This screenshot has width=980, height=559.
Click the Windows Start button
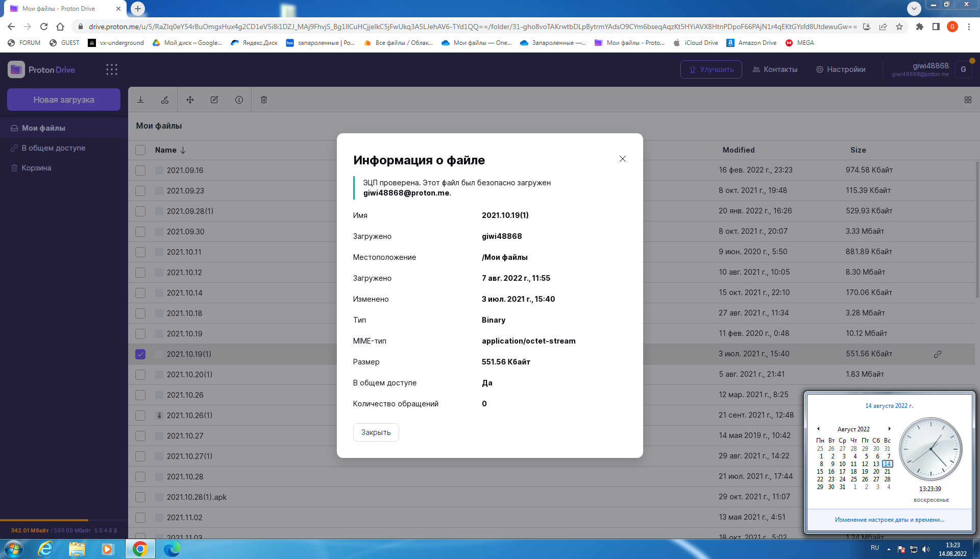click(14, 549)
